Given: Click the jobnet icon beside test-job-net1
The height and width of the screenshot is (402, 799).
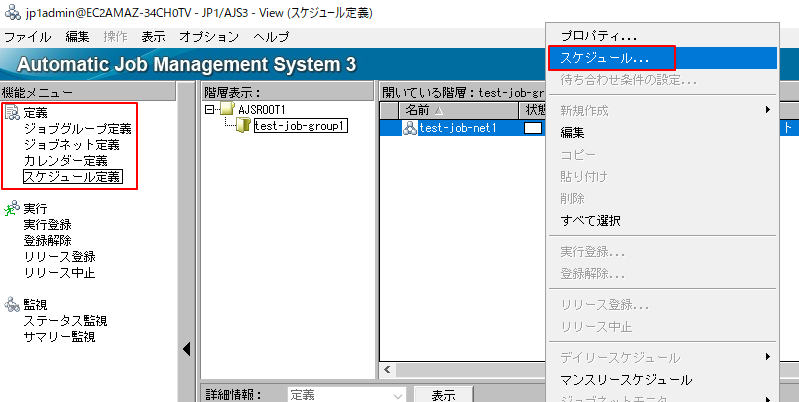Looking at the screenshot, I should point(410,128).
